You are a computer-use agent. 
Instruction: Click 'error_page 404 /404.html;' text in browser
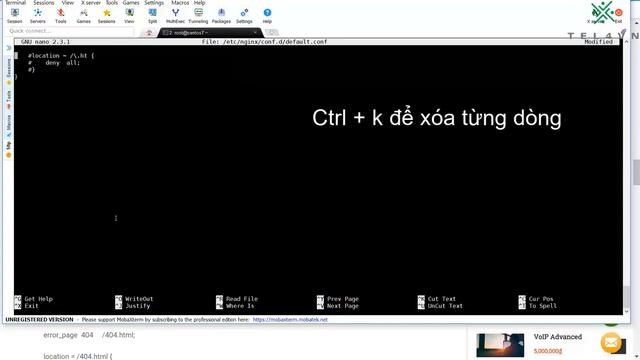89,335
